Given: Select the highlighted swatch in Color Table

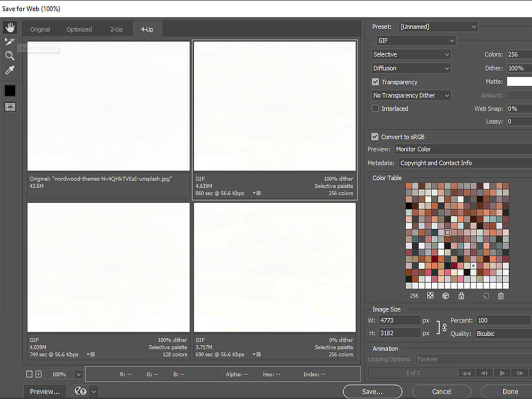Looking at the screenshot, I should [447, 232].
